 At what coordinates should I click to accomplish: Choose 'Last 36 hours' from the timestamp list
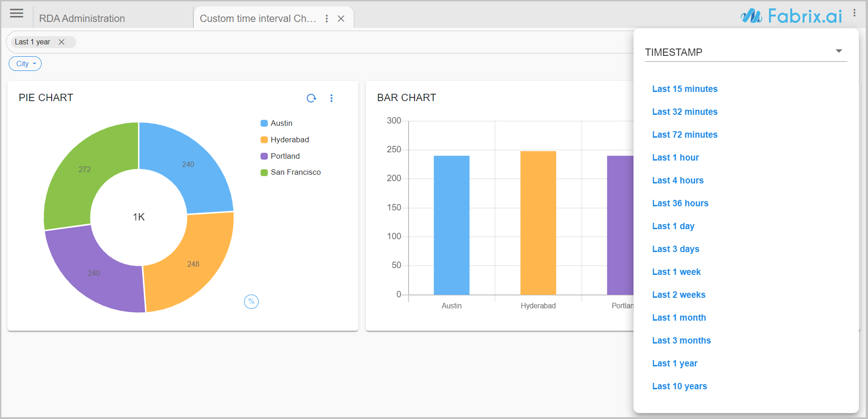[x=680, y=203]
